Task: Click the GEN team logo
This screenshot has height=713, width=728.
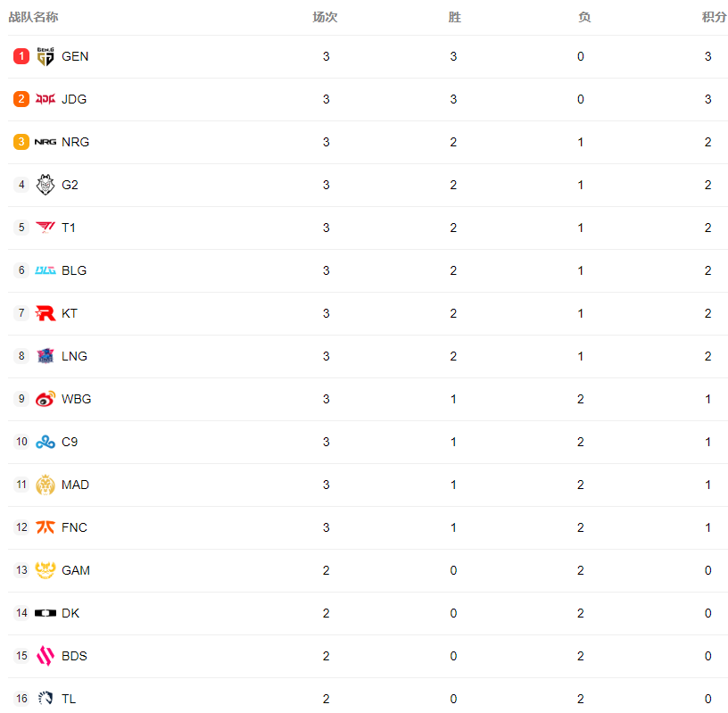Action: pos(45,57)
